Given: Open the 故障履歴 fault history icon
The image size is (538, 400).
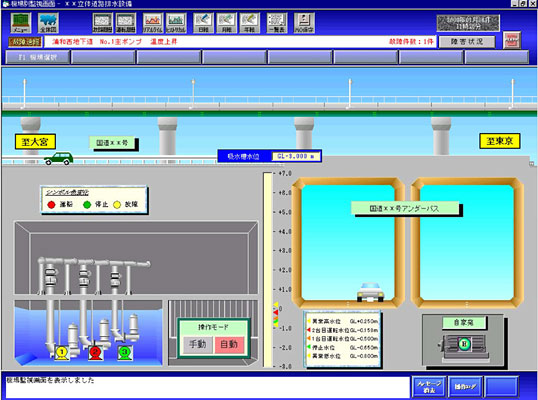Looking at the screenshot, I should [103, 23].
